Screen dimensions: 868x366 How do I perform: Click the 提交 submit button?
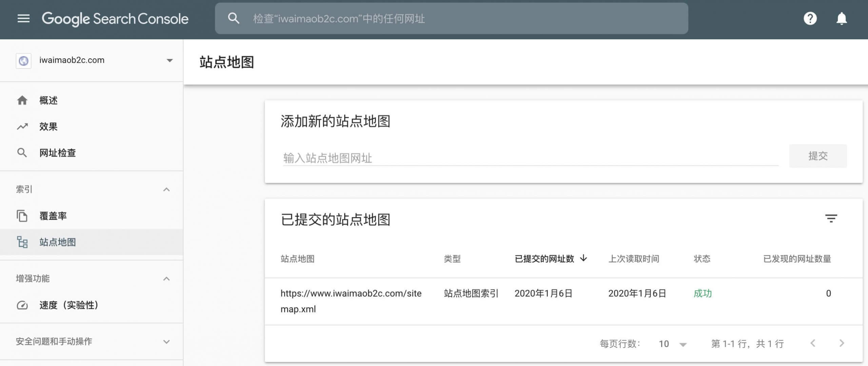click(x=818, y=156)
